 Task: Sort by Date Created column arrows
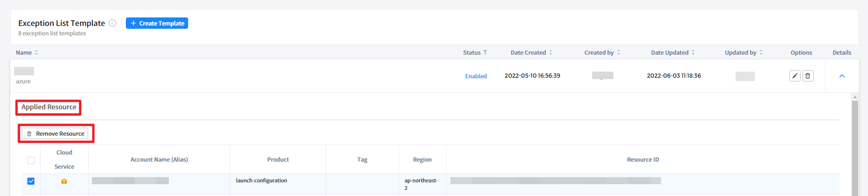point(551,52)
